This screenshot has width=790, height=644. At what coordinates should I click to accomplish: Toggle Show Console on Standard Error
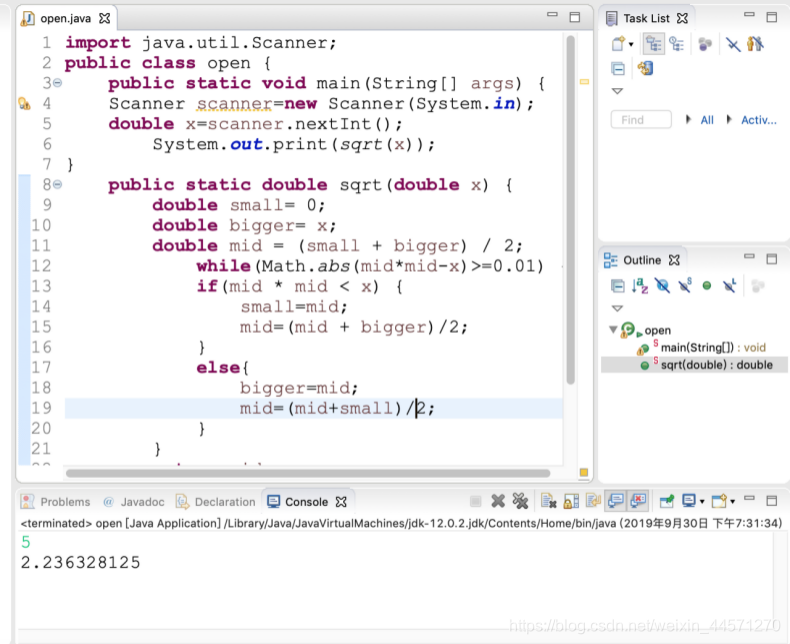pyautogui.click(x=638, y=500)
